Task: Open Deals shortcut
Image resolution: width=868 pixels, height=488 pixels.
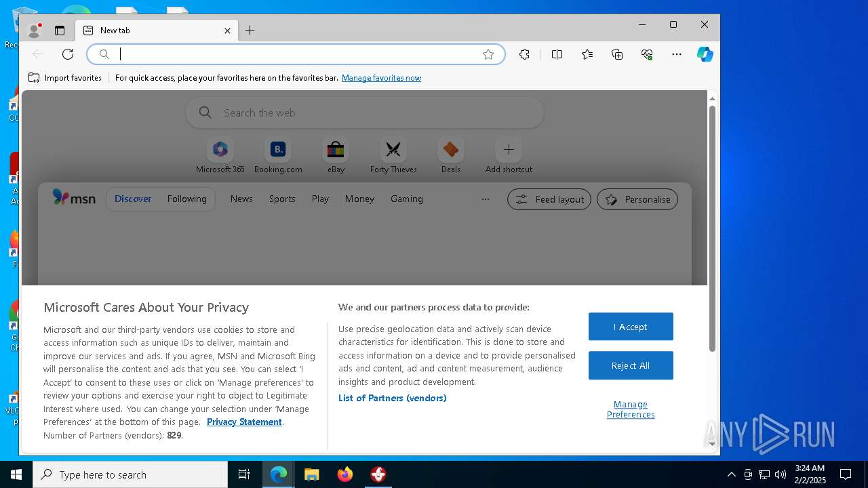Action: [451, 156]
